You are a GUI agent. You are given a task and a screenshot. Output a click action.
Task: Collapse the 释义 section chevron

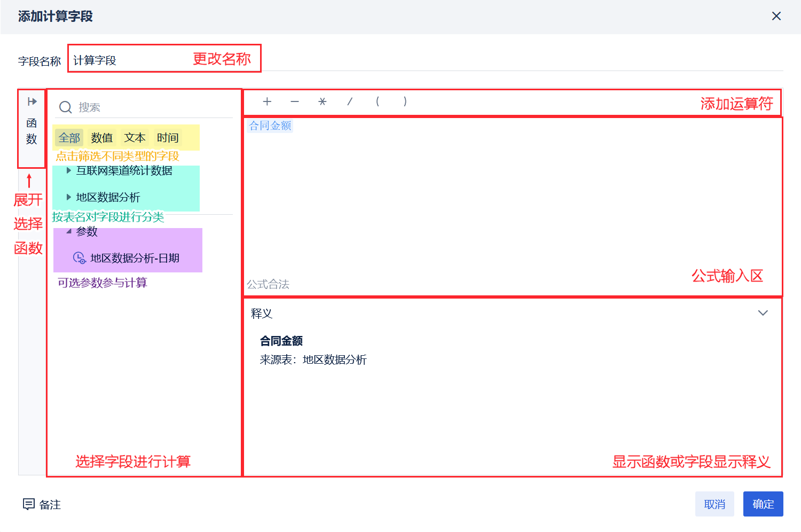point(763,313)
